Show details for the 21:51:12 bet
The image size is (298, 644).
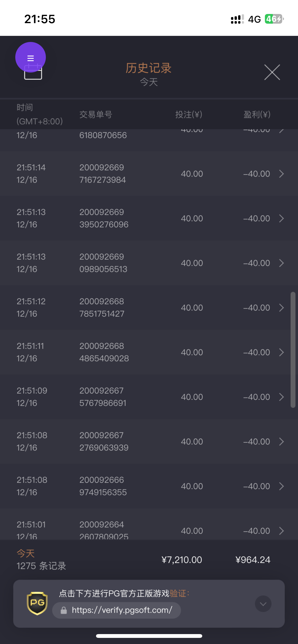click(281, 308)
